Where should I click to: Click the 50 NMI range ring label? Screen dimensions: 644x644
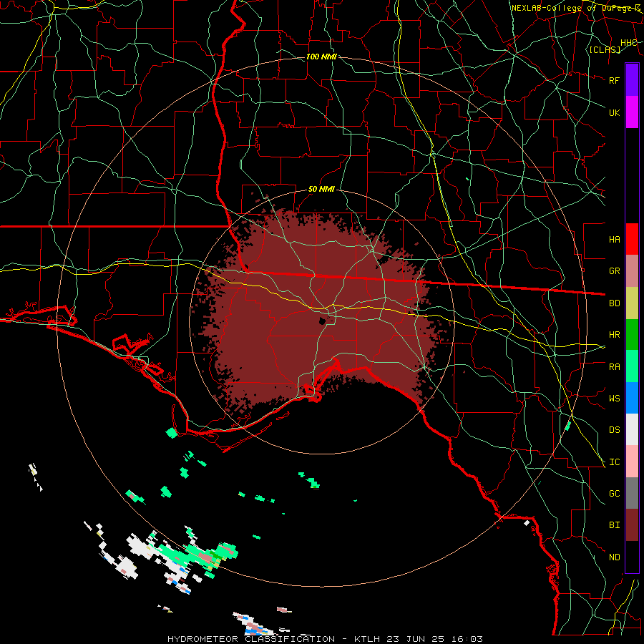pos(321,189)
